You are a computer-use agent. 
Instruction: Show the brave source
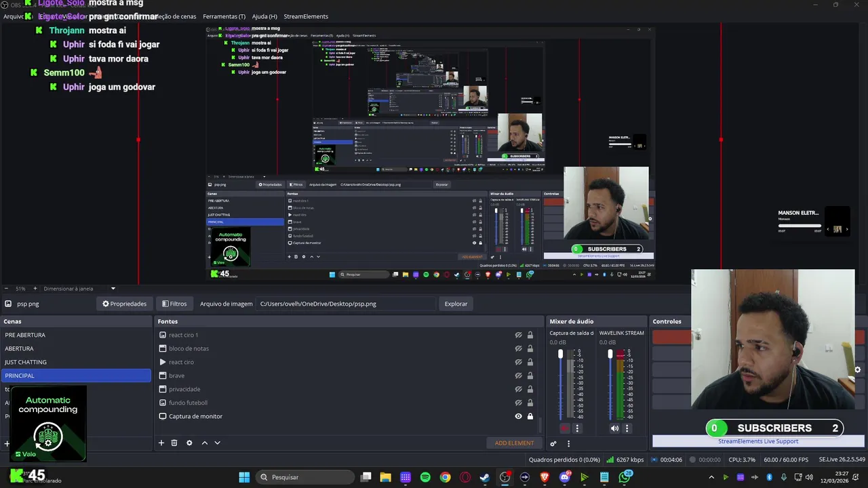518,375
